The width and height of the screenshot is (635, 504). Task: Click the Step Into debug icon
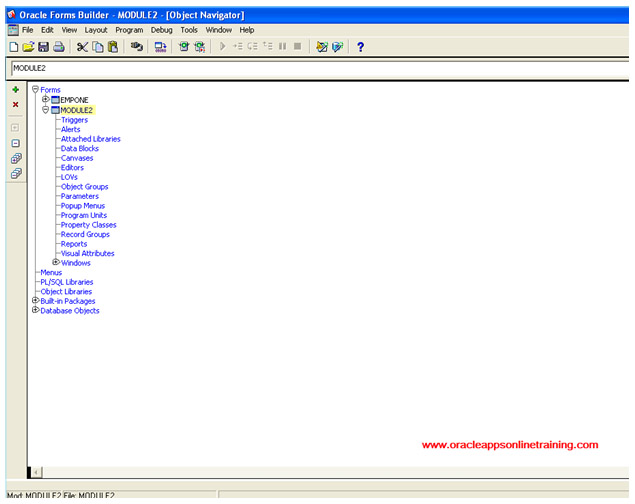[x=237, y=47]
